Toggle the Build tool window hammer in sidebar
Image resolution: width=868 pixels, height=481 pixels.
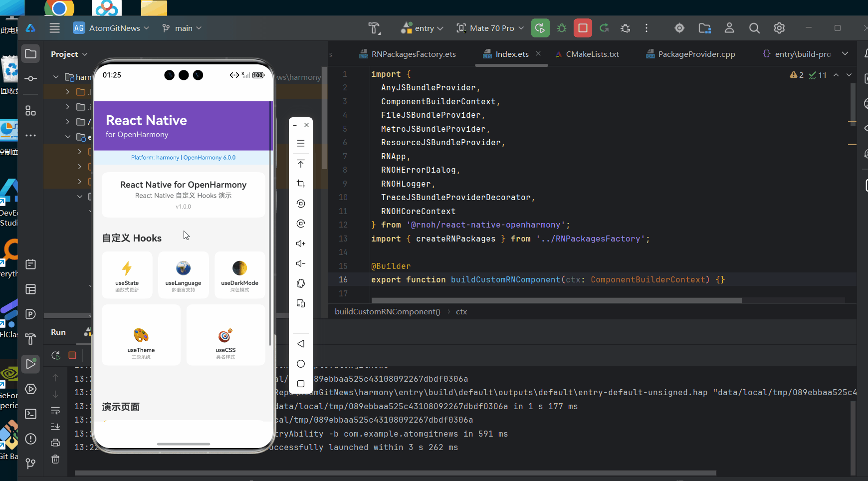(31, 339)
